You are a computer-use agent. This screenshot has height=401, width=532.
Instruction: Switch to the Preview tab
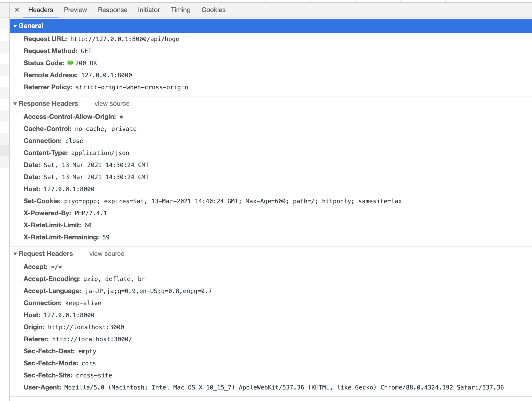click(75, 10)
